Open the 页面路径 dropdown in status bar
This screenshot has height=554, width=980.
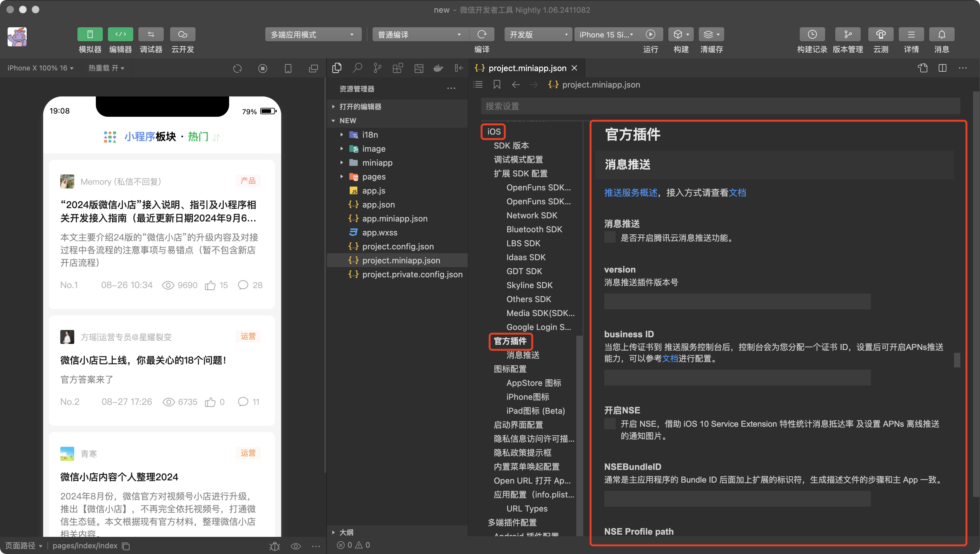(23, 546)
